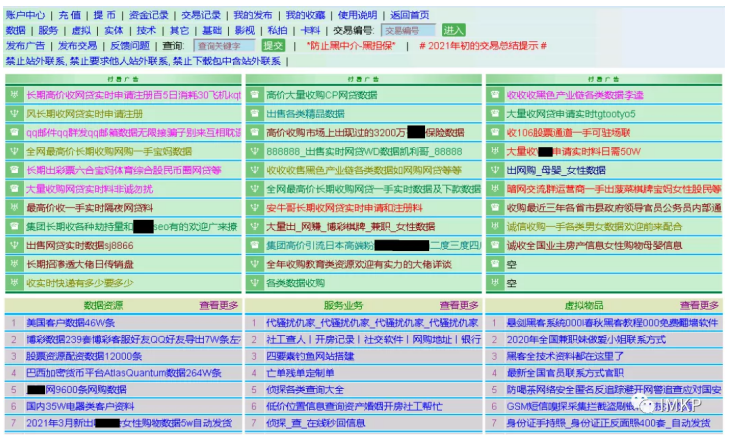Open the "美国客户数据46W条" listing

point(70,323)
